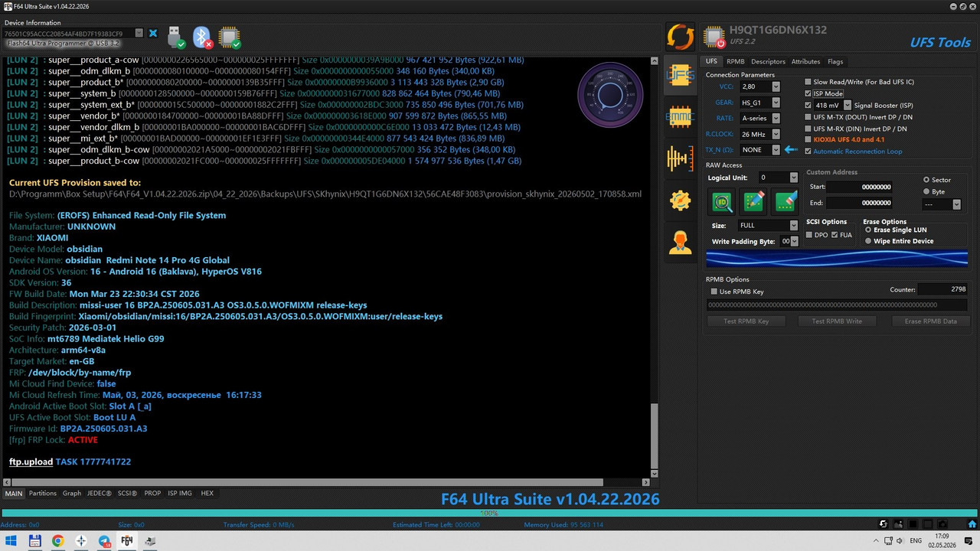Click the orange refresh arrows icon
The height and width of the screenshot is (551, 980).
pos(680,37)
